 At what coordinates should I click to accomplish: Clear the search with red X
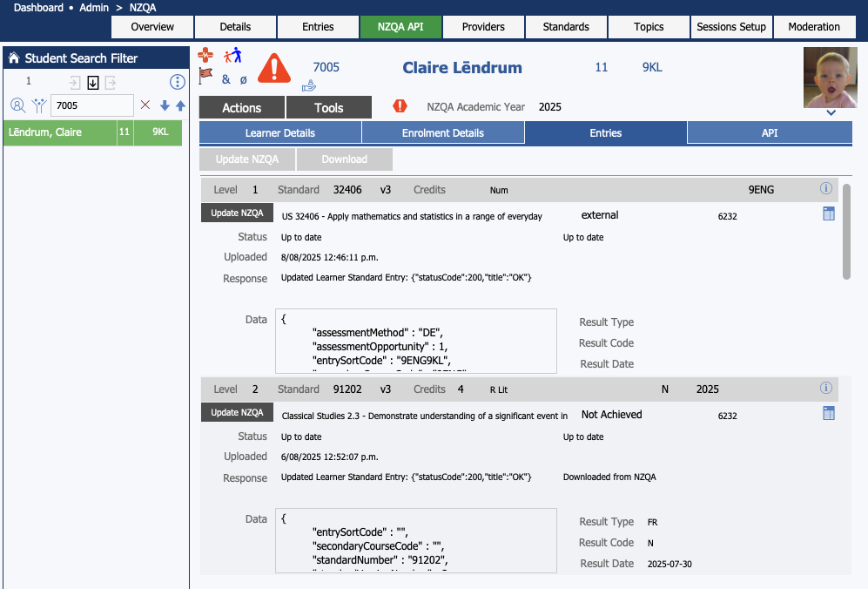145,105
